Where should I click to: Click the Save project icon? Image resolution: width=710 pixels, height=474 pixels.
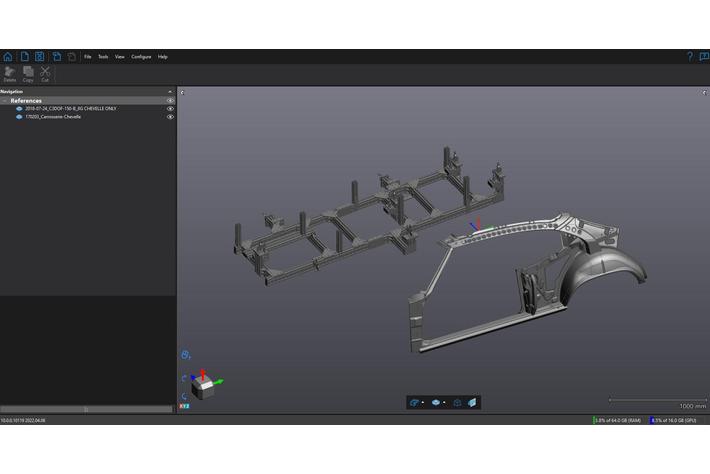coord(39,57)
